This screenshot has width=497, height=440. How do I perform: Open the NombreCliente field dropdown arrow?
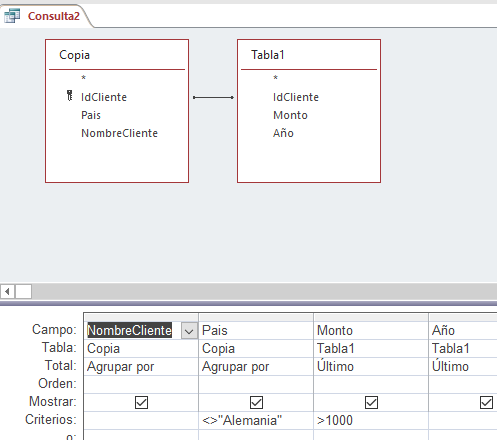pyautogui.click(x=189, y=331)
